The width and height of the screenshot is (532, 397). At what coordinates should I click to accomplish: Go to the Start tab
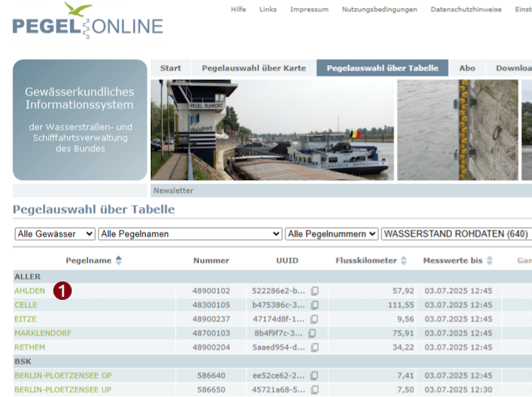point(170,68)
